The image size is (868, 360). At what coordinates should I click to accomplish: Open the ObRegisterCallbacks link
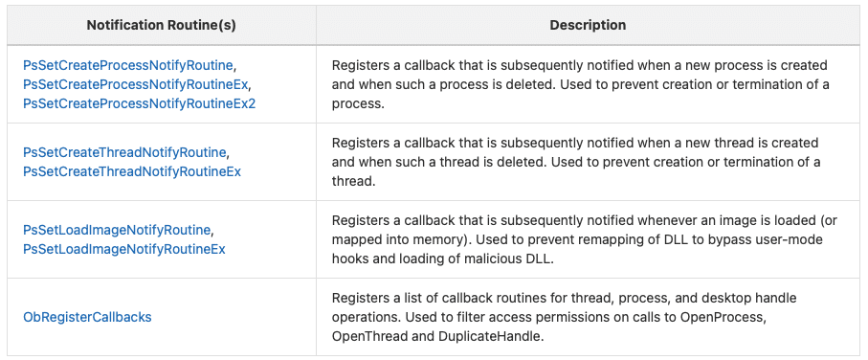coord(87,317)
